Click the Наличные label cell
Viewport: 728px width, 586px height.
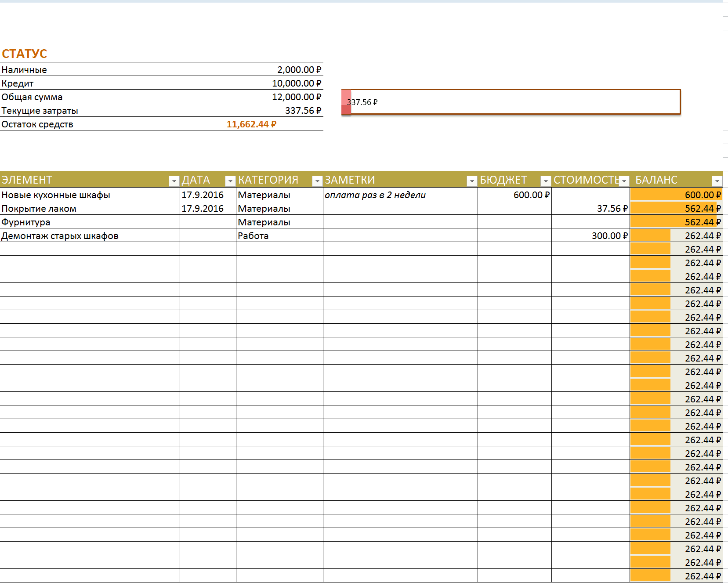click(24, 70)
